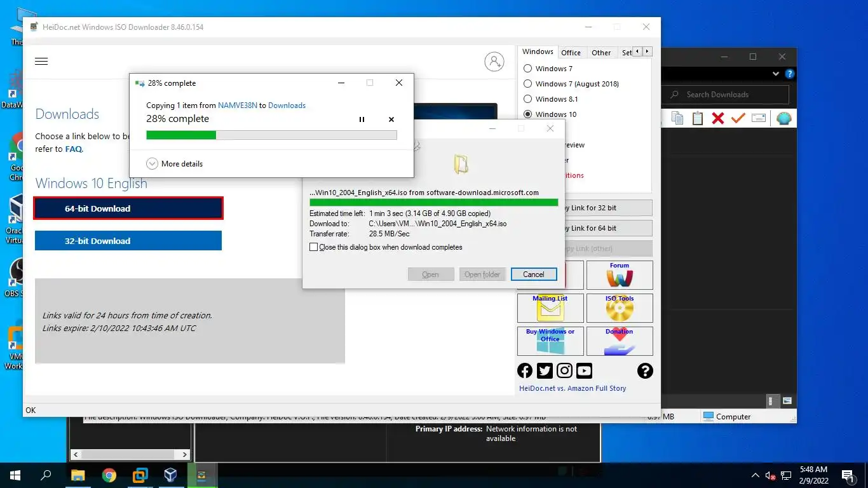
Task: Switch to the Other tab
Action: (x=600, y=53)
